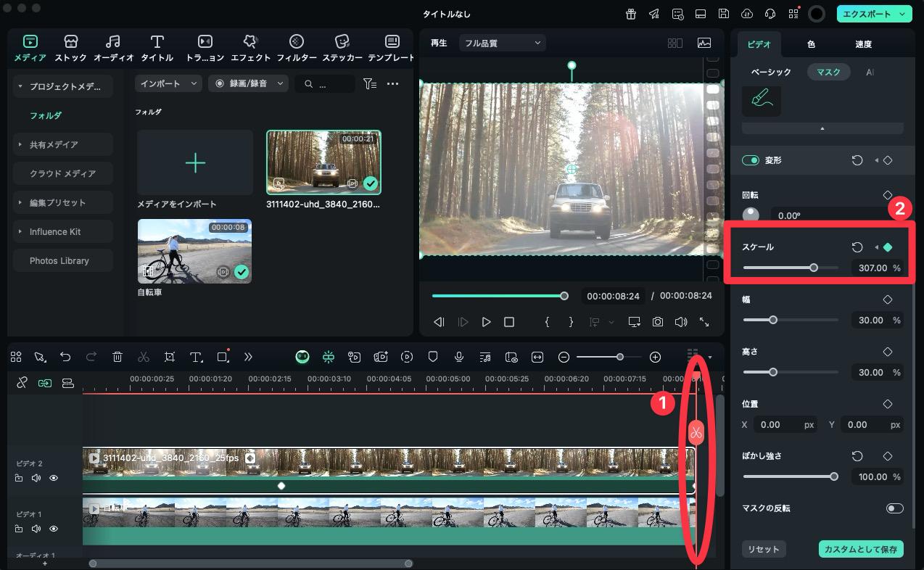
Task: Click the audio mixer icon
Action: tap(485, 357)
